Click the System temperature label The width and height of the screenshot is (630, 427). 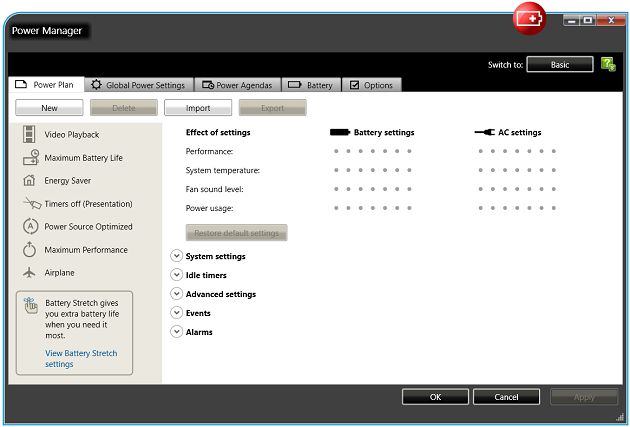click(223, 170)
